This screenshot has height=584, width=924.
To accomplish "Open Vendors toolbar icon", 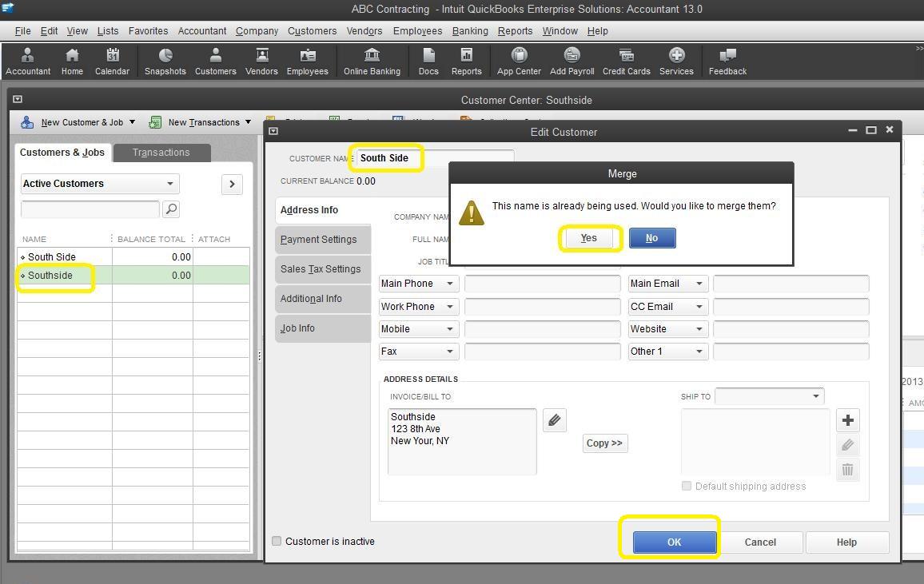I will [261, 62].
